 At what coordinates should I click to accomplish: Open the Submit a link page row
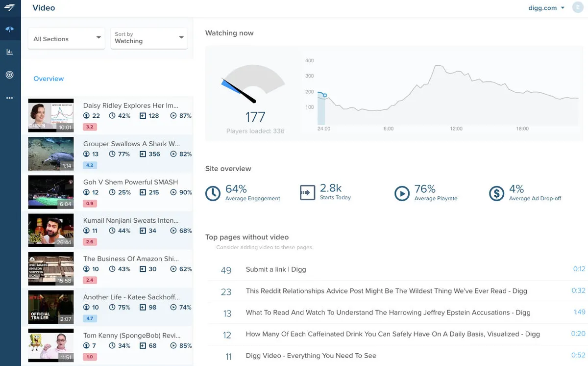point(276,269)
